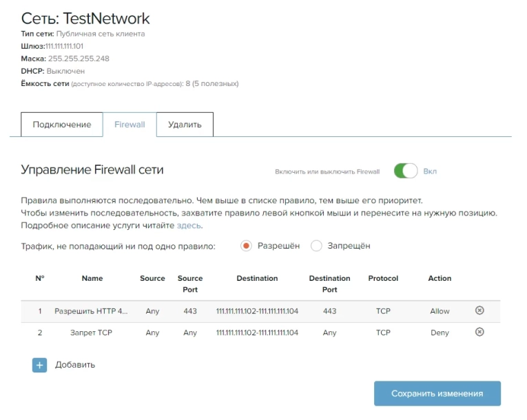The image size is (527, 420).
Task: Select the Разрешён radio button
Action: tap(246, 246)
